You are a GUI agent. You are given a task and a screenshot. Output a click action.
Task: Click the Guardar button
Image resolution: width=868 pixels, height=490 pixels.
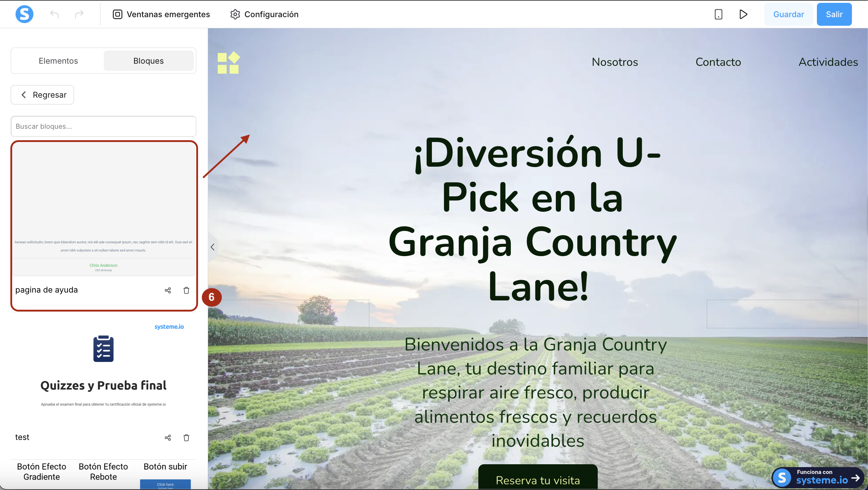[x=788, y=14]
